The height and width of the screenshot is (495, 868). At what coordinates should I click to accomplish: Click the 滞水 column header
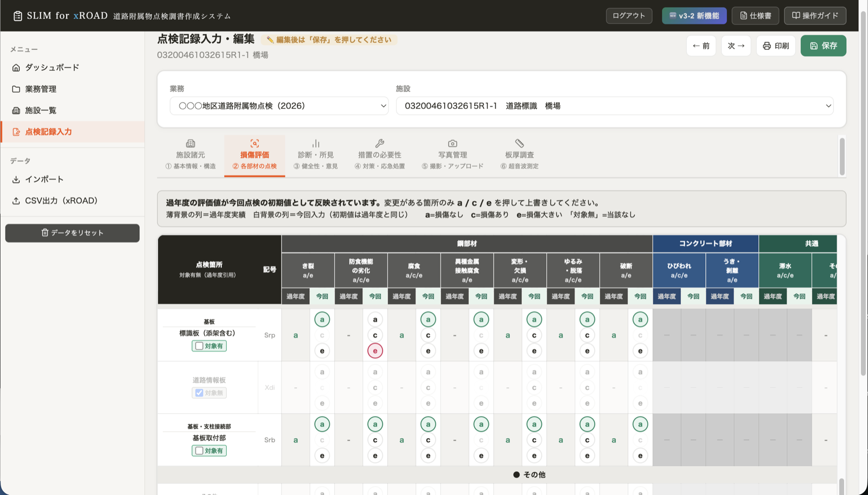(x=785, y=270)
